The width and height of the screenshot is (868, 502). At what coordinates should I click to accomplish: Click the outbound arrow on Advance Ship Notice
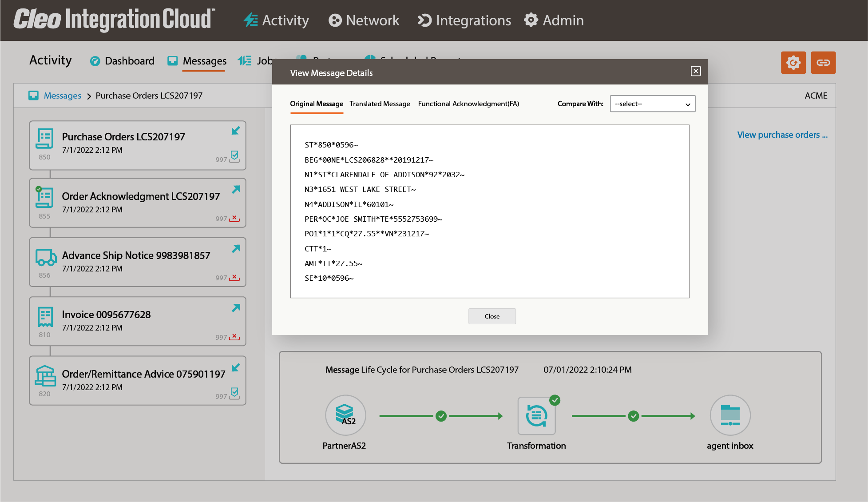(x=236, y=249)
